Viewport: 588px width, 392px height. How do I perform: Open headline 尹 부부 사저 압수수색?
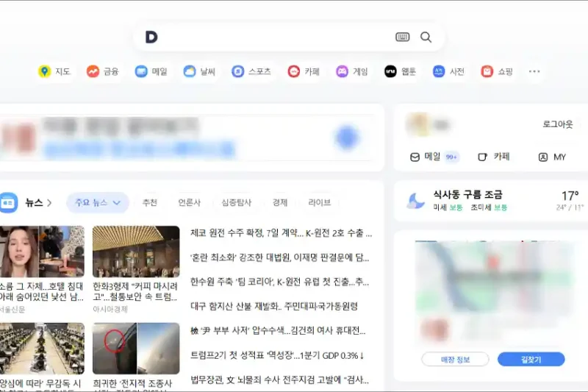click(278, 330)
